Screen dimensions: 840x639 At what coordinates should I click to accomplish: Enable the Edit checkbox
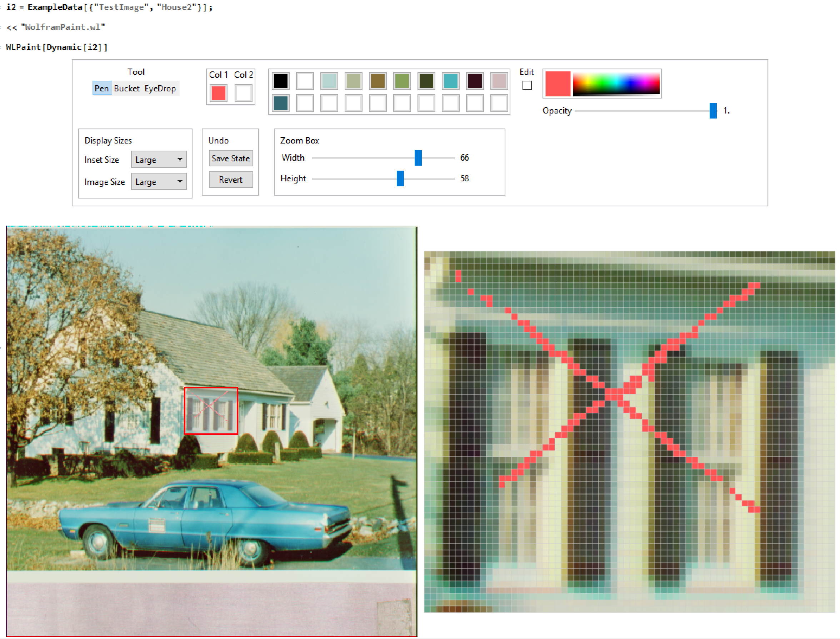(x=527, y=86)
